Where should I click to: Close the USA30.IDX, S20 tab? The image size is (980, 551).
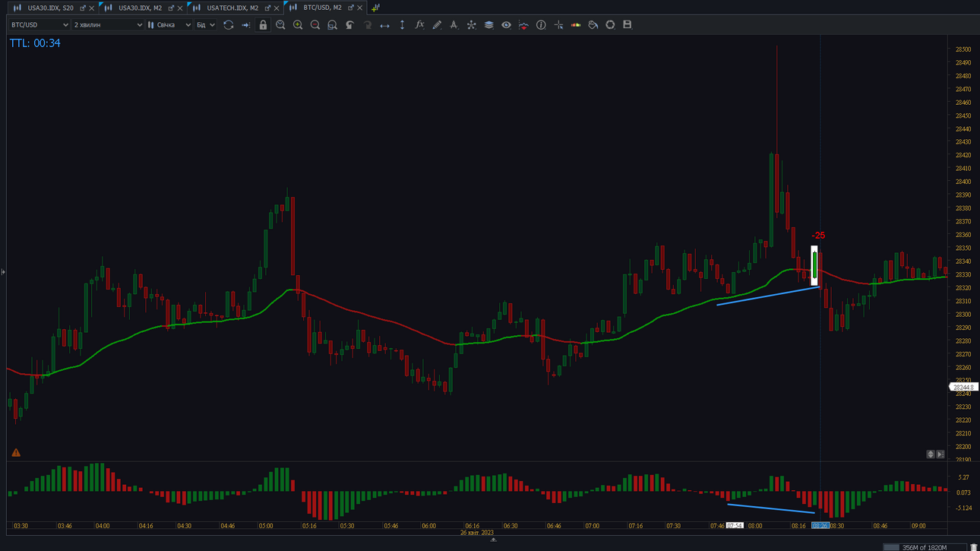pos(92,8)
